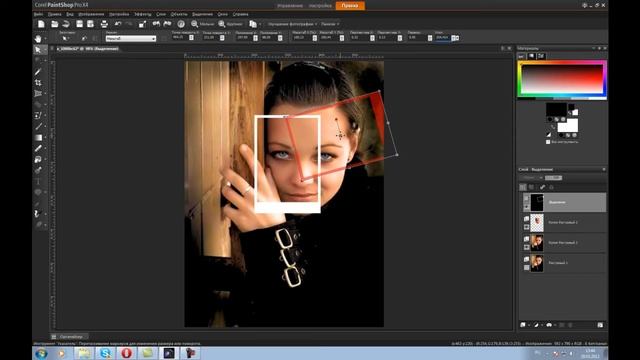
Task: Select the gradient-square Lighten/Darken tool
Action: (38, 138)
